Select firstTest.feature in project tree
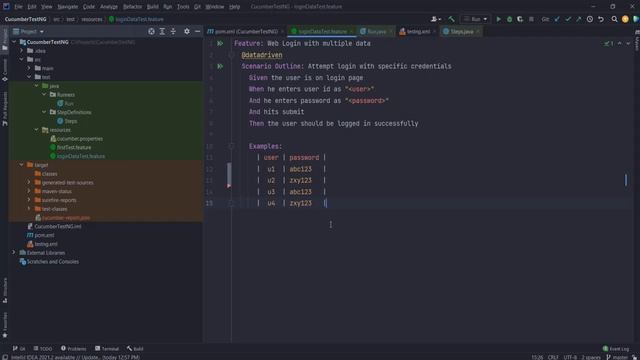 click(74, 147)
